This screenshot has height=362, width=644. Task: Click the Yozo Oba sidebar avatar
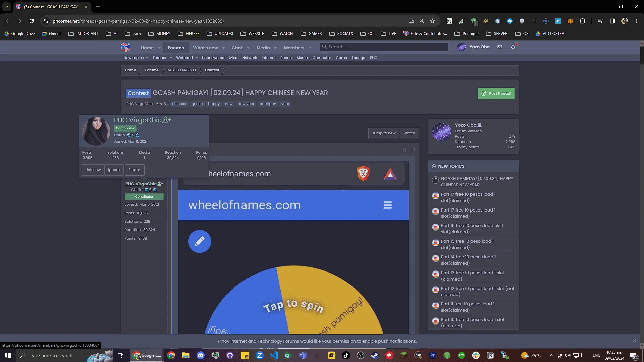442,132
